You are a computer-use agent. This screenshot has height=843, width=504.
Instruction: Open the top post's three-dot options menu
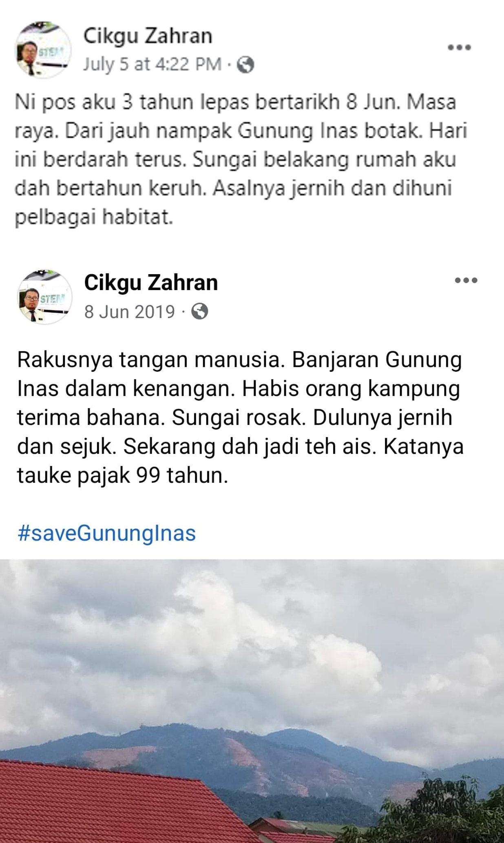click(459, 47)
